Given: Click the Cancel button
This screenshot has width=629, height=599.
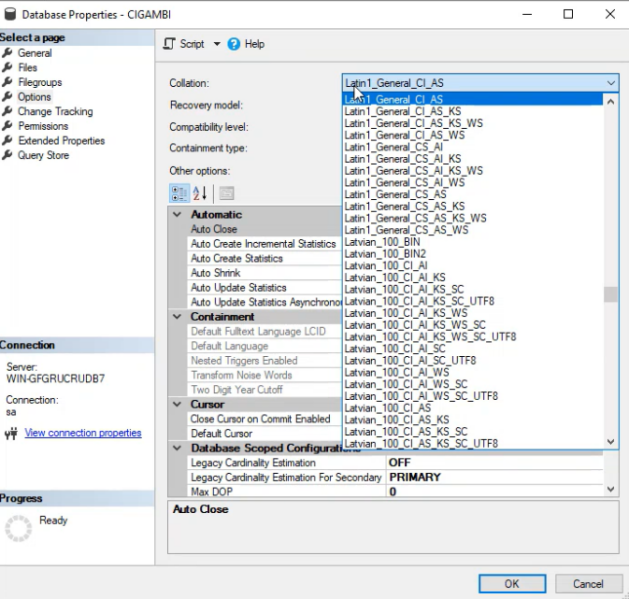Looking at the screenshot, I should (x=588, y=584).
